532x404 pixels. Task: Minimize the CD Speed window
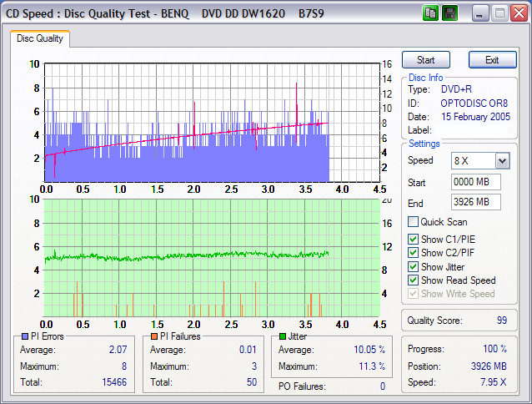coord(480,13)
